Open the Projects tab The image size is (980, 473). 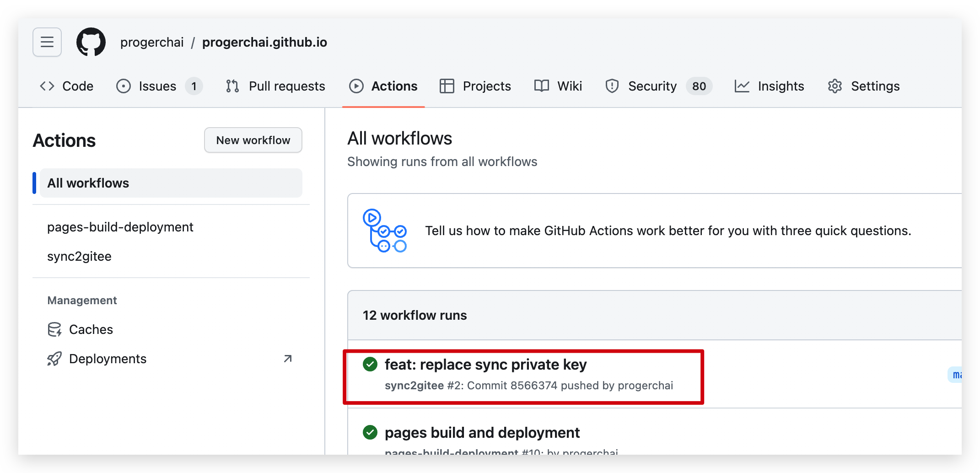475,86
